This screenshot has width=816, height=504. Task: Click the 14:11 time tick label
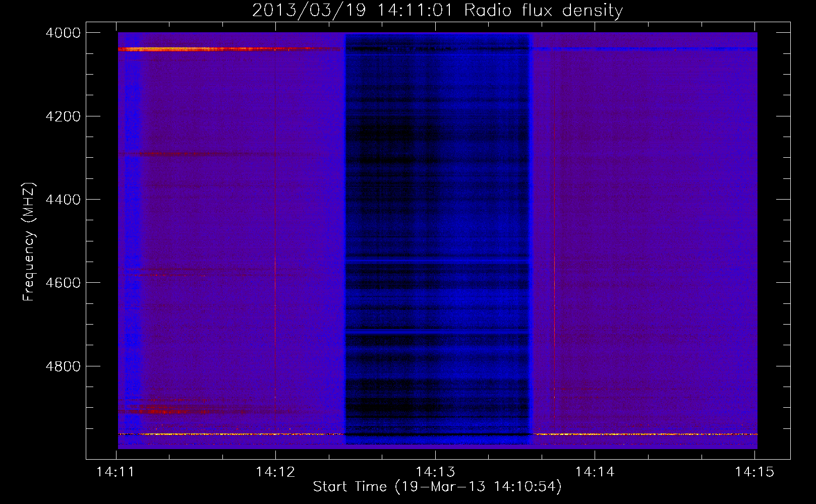click(115, 472)
